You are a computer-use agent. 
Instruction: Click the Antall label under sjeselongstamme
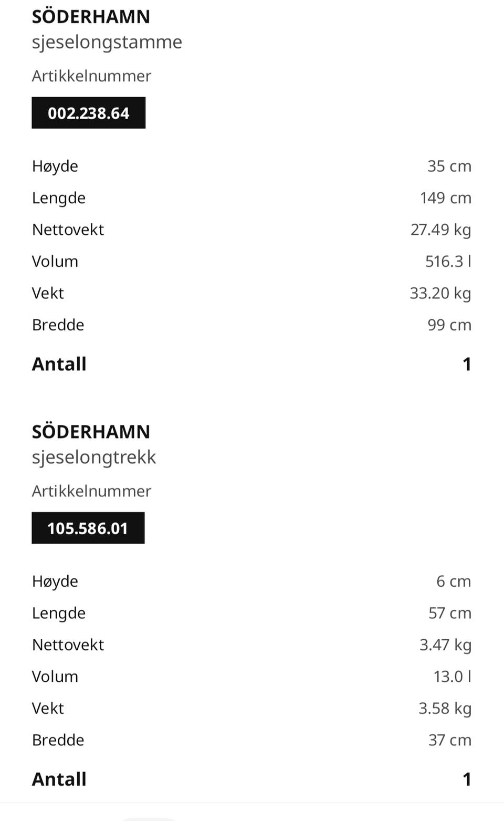pos(59,364)
